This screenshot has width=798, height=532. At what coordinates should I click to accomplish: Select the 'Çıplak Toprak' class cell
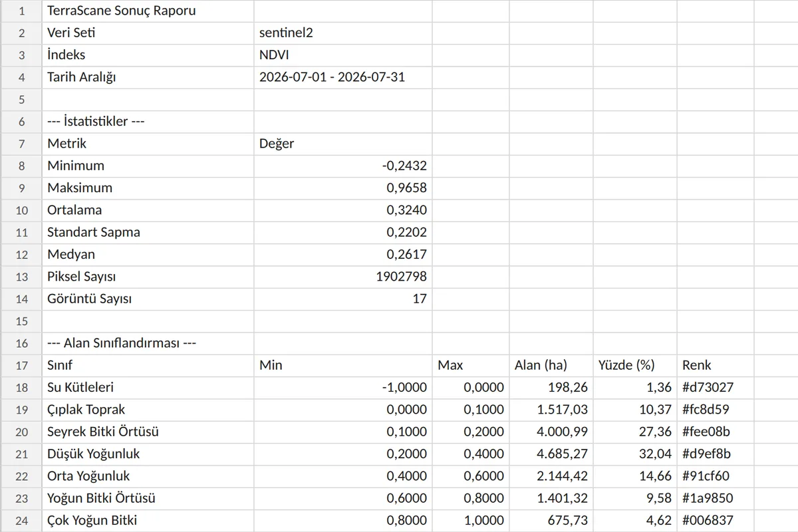(x=148, y=410)
